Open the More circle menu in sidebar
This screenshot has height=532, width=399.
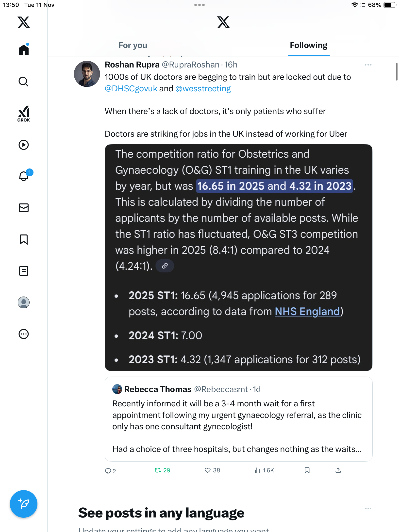pos(24,334)
